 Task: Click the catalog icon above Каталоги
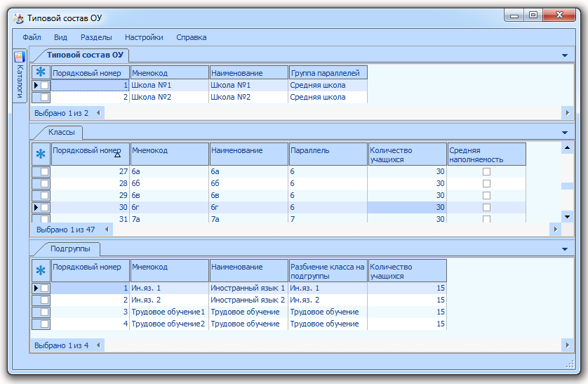(20, 57)
